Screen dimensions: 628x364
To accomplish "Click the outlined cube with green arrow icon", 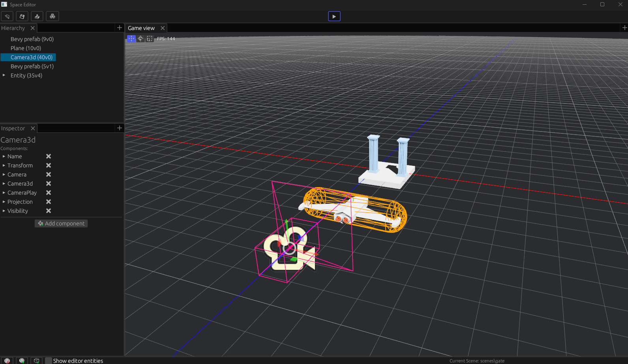I will click(36, 360).
